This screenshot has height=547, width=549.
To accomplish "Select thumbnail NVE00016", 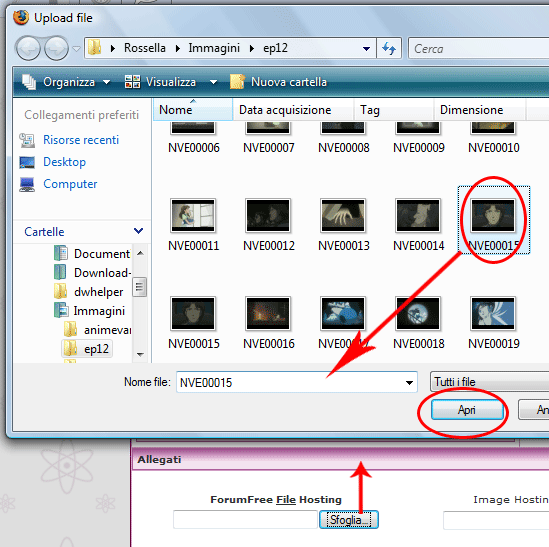I will pos(269,323).
